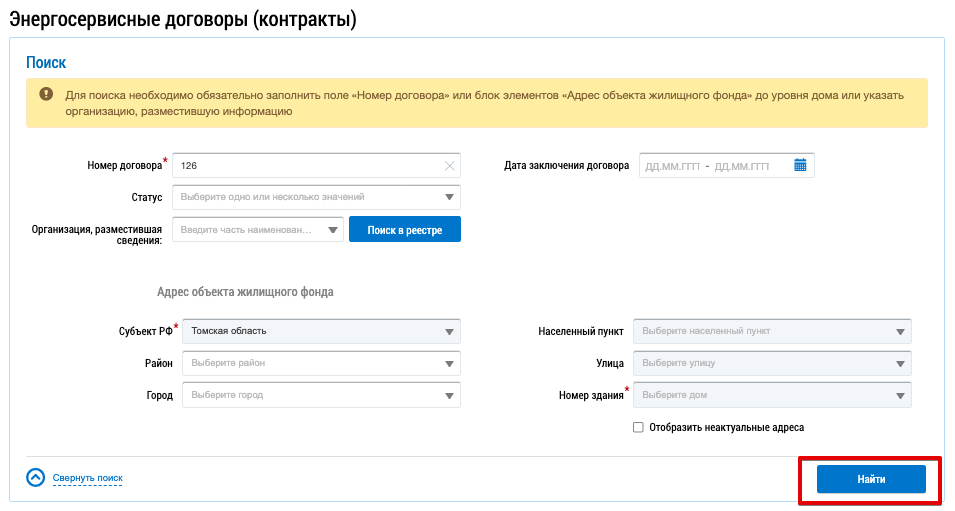Expand the Номер здания dropdown

click(x=899, y=395)
